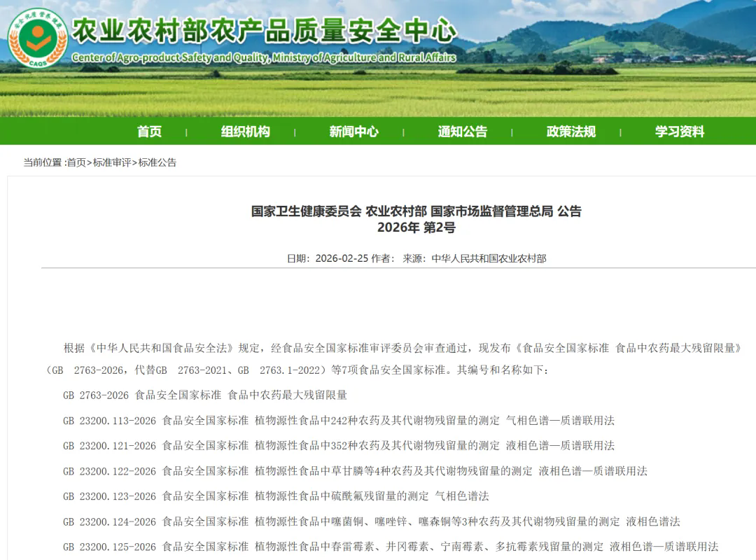Image resolution: width=756 pixels, height=560 pixels.
Task: Click the 标准审评 breadcrumb link
Action: point(112,162)
